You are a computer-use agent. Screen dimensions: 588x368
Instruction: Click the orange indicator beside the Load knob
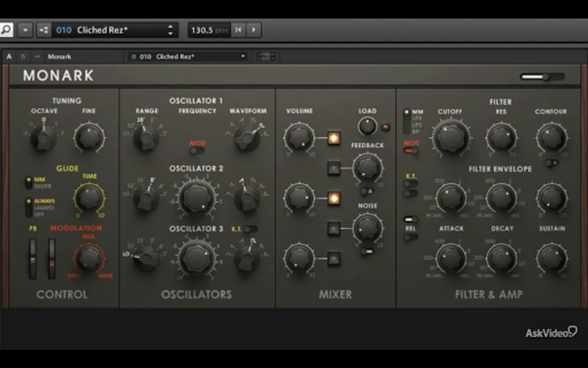click(385, 127)
